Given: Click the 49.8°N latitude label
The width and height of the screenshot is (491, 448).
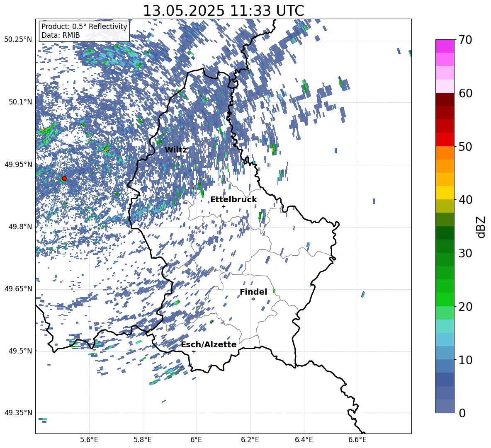Looking at the screenshot, I should [20, 227].
